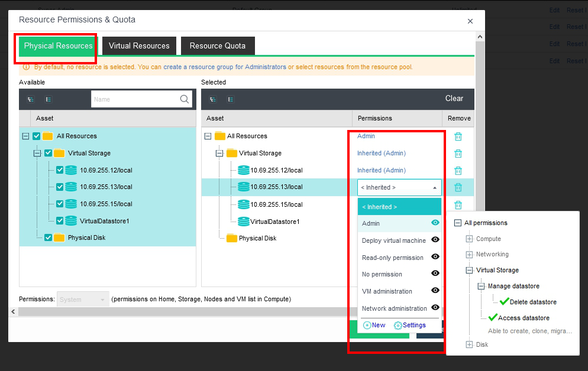
Task: View VM administration details eye icon
Action: (435, 290)
